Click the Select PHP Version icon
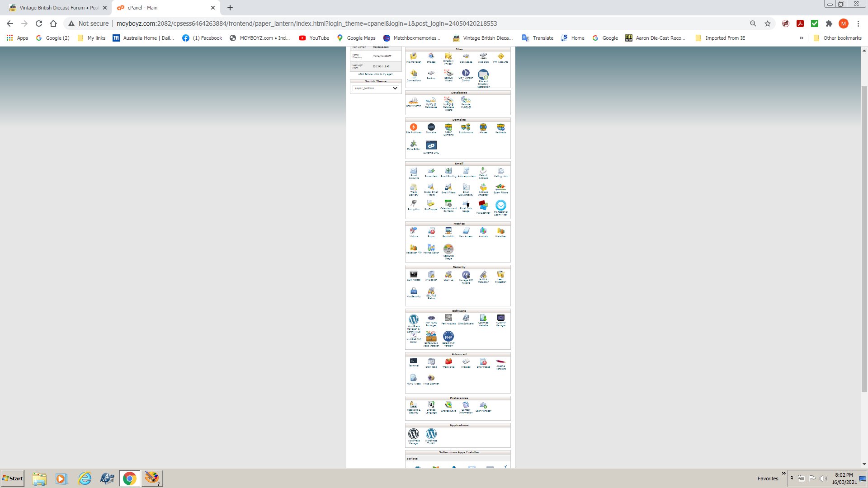 point(448,338)
